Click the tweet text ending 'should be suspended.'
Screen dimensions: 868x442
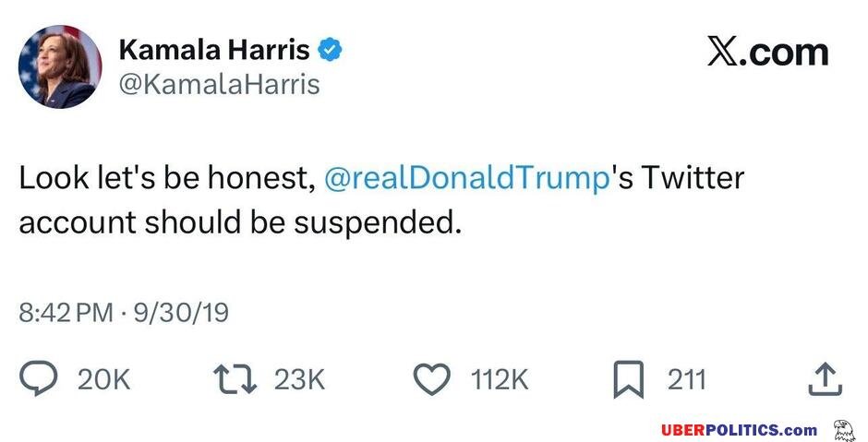[x=239, y=224]
